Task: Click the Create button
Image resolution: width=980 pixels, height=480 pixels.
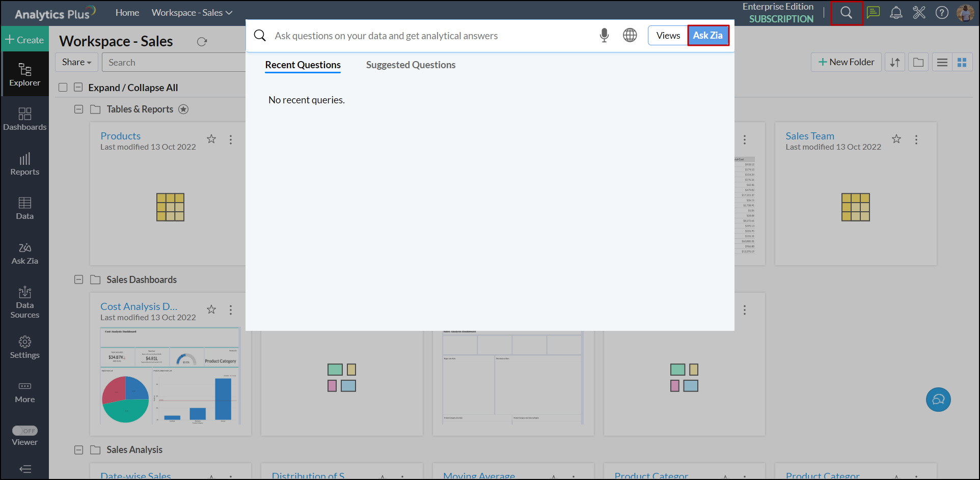Action: coord(24,40)
